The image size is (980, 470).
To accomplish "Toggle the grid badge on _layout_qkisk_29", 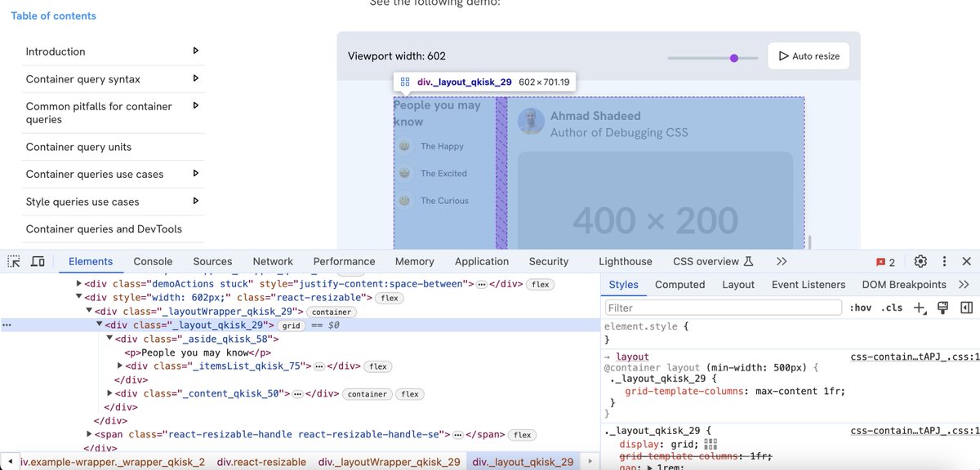I will [292, 326].
